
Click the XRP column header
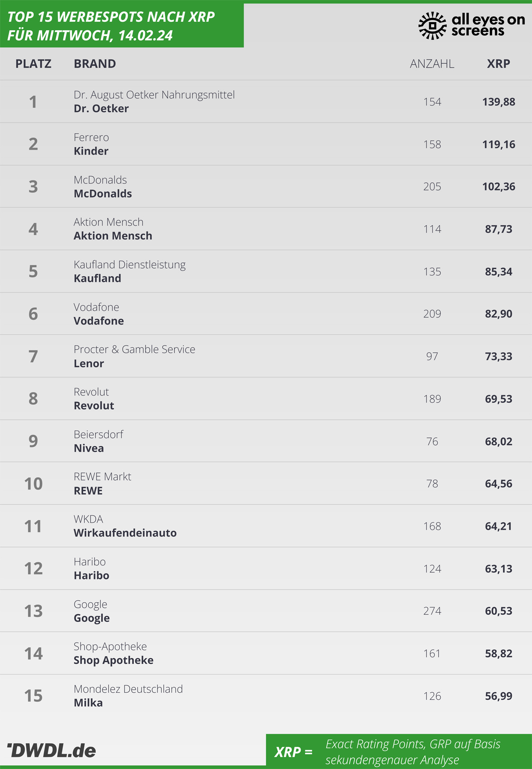point(499,64)
